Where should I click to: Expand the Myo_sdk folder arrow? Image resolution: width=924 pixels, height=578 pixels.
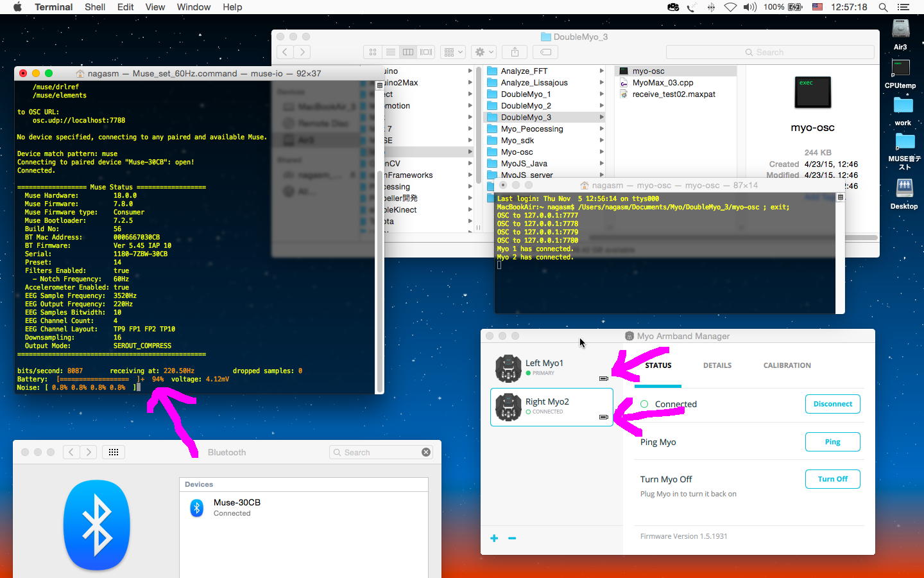601,141
